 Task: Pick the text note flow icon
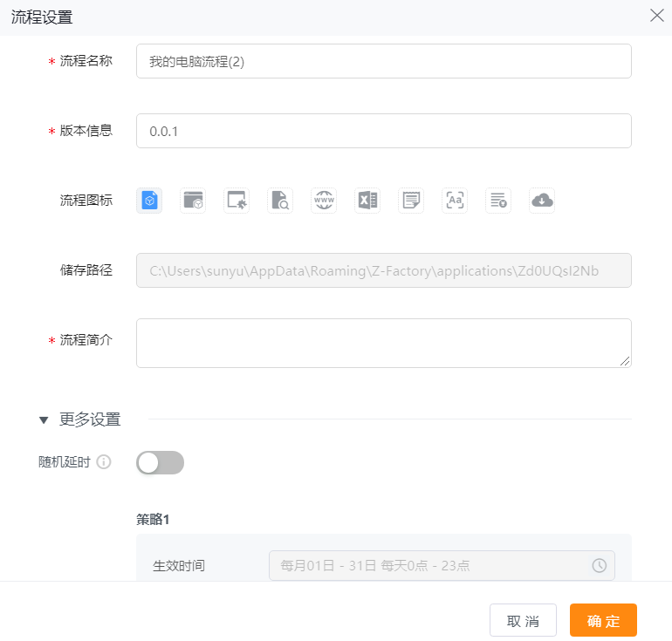coord(411,201)
